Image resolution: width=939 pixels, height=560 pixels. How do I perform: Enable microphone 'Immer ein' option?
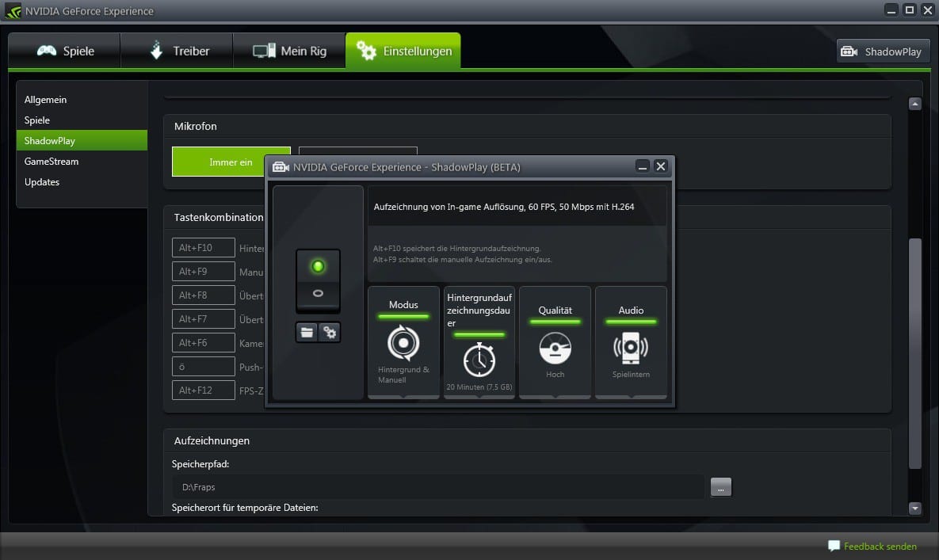(x=231, y=162)
